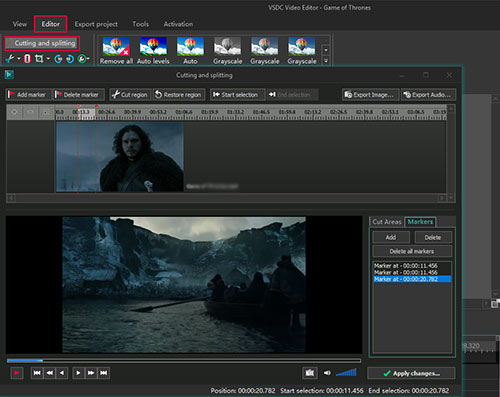The height and width of the screenshot is (397, 500).
Task: Click the timeline horizontal scrollbar right arrow
Action: pos(442,198)
